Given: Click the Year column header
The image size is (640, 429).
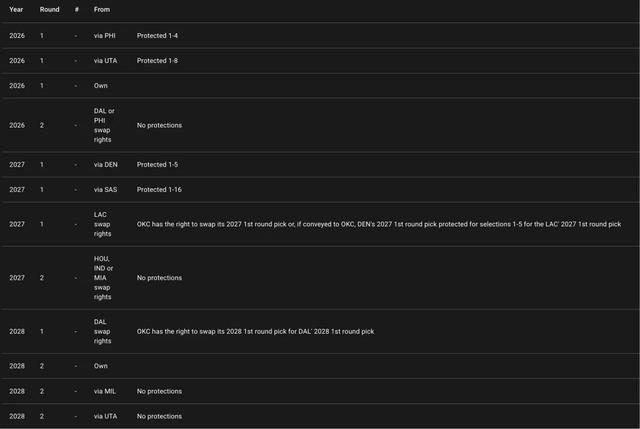Looking at the screenshot, I should [x=16, y=9].
